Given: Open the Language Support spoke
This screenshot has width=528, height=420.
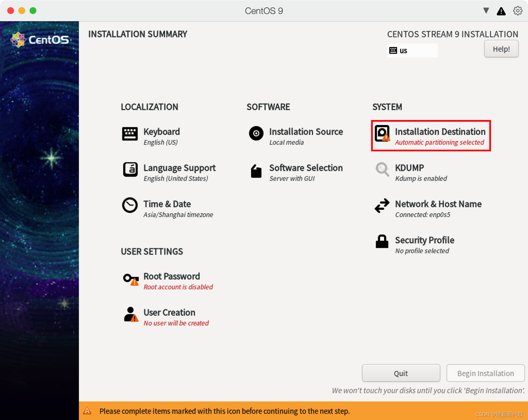Looking at the screenshot, I should tap(179, 168).
